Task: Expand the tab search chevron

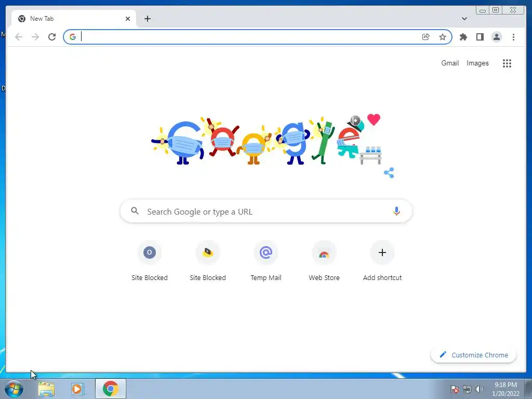Action: click(464, 19)
